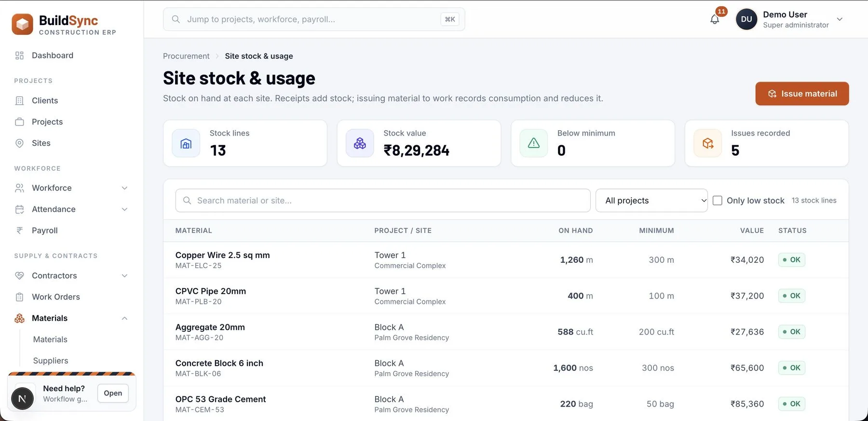Click the Work Orders clipboard icon
The image size is (868, 421).
tap(19, 297)
